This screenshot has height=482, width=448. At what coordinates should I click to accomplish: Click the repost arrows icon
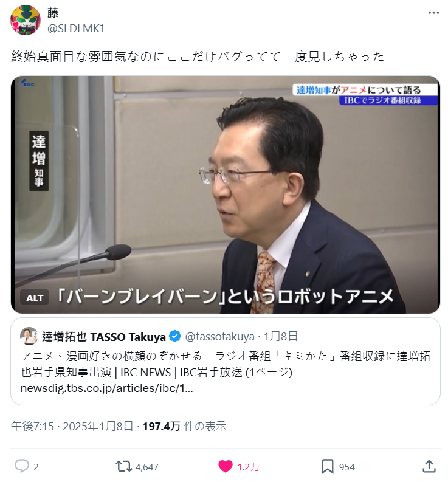(123, 466)
